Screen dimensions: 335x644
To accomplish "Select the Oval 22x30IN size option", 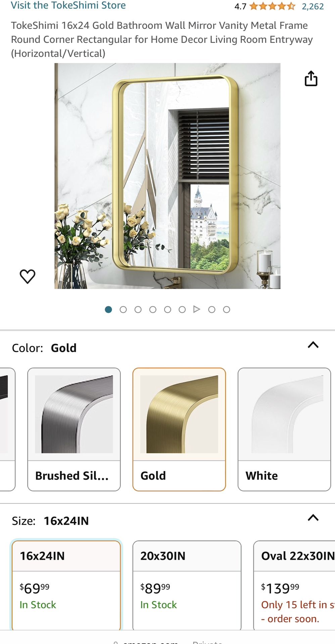I will (x=294, y=585).
